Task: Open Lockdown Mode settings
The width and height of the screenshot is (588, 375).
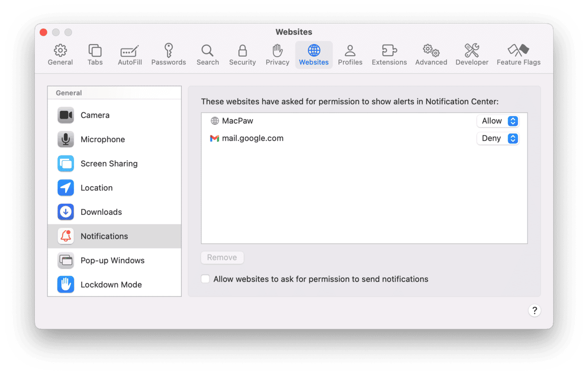Action: (111, 285)
